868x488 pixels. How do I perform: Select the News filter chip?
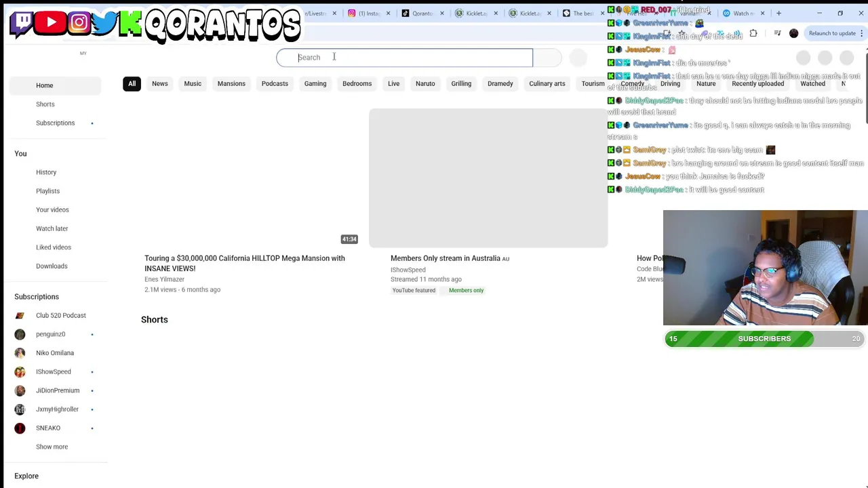point(160,83)
